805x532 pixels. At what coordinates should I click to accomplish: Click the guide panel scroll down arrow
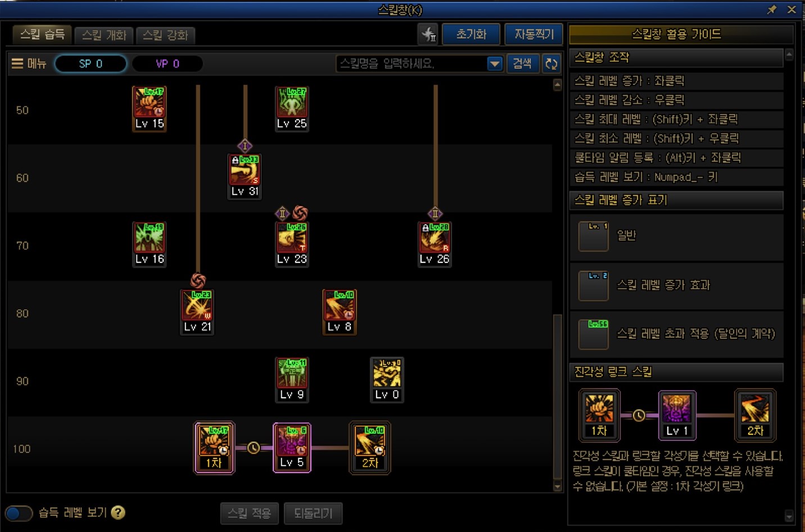coord(789,516)
